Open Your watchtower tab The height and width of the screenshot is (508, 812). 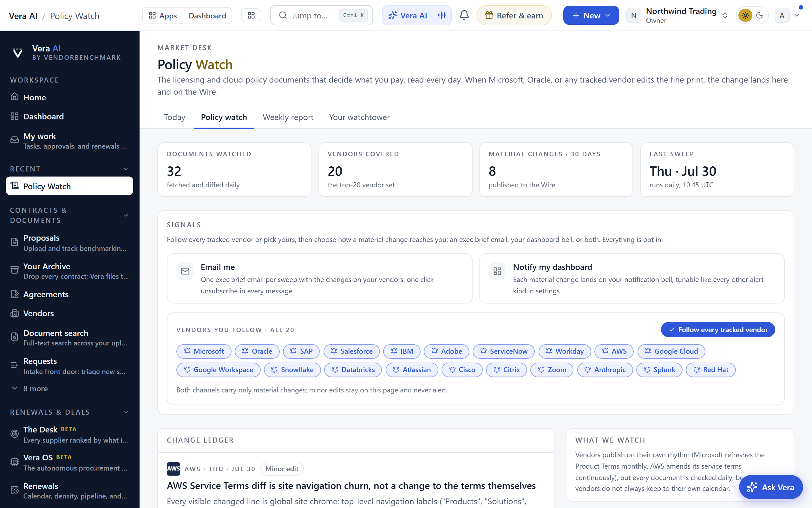(x=359, y=117)
